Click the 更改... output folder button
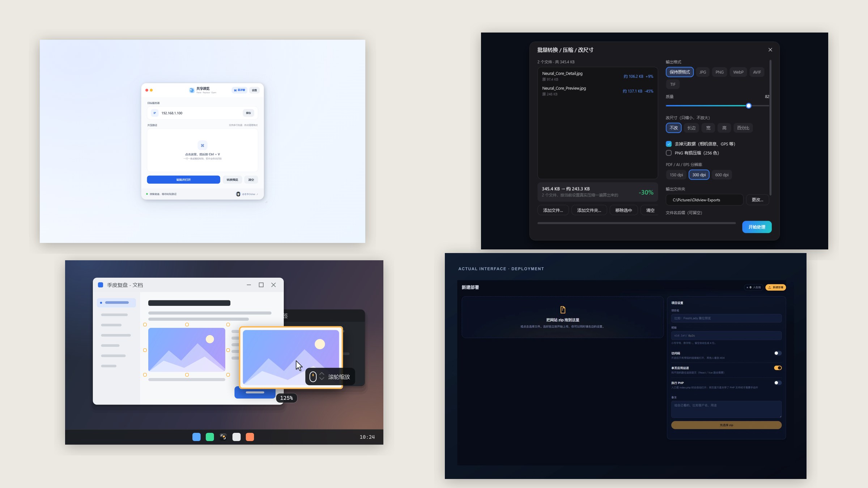The image size is (868, 488). tap(757, 200)
